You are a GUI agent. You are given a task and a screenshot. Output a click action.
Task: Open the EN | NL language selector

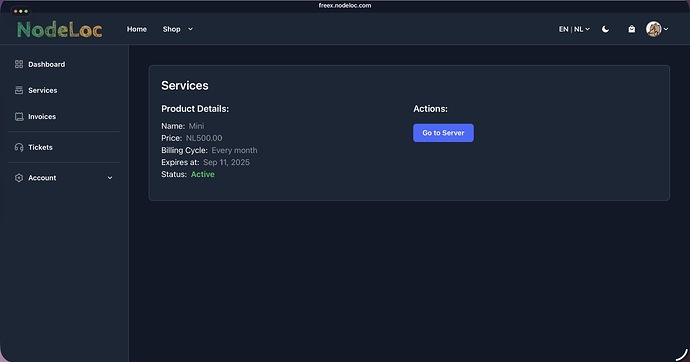[574, 29]
